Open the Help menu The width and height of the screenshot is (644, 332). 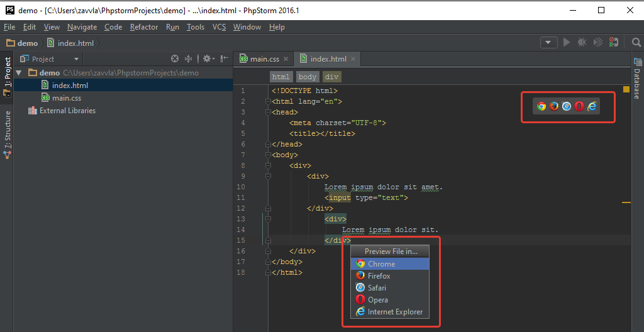click(x=277, y=27)
